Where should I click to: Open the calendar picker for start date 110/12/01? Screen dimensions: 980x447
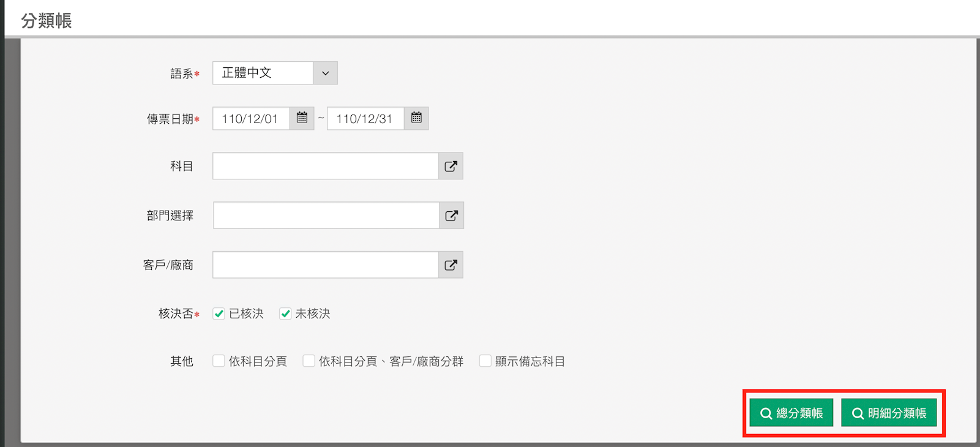[x=302, y=118]
